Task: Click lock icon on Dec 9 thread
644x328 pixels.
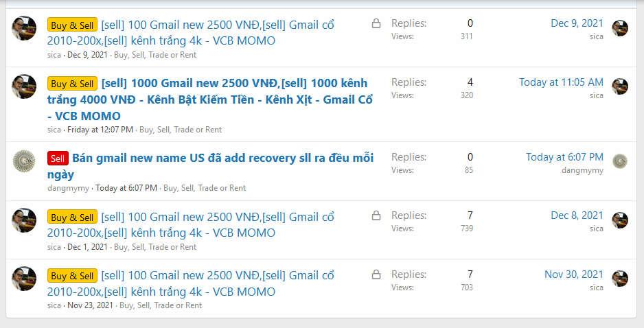Action: 376,24
